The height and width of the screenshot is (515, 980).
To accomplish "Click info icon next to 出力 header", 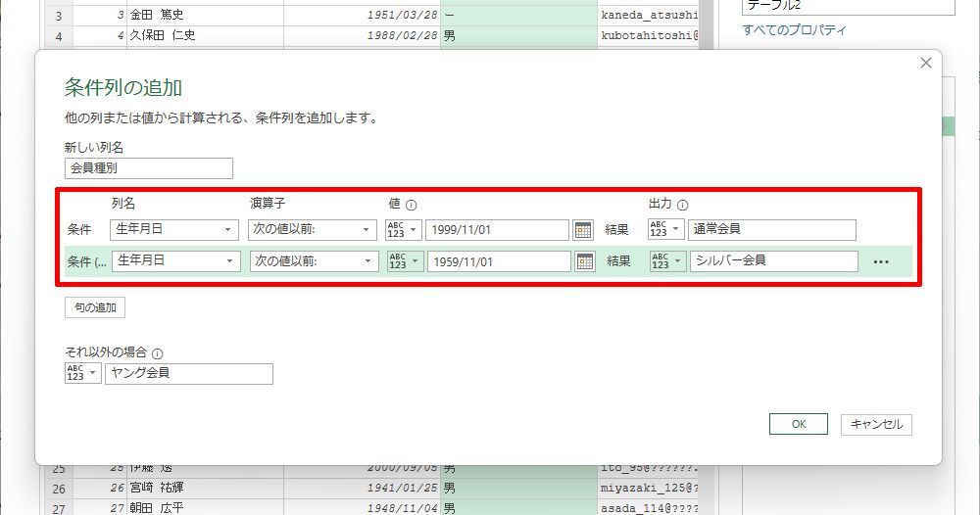I will coord(682,206).
